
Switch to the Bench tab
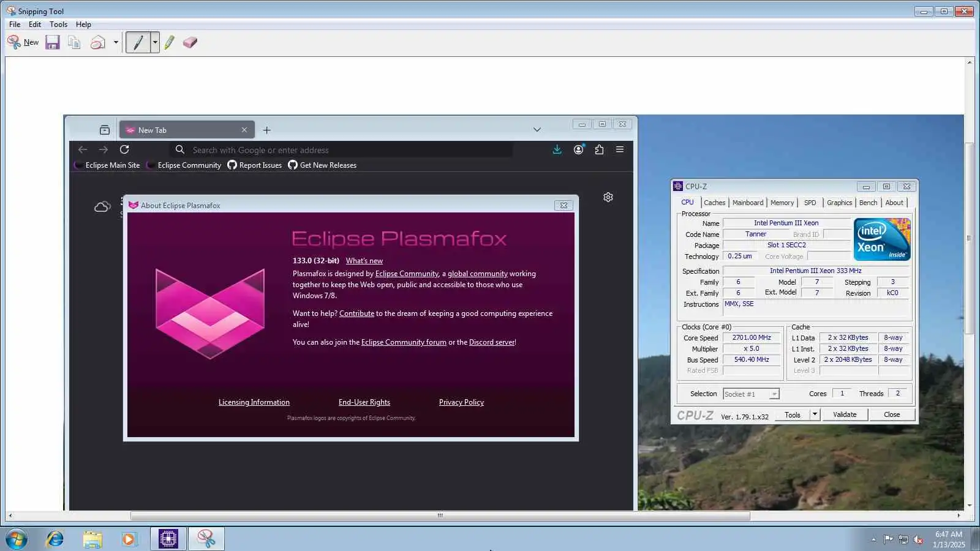pos(868,203)
